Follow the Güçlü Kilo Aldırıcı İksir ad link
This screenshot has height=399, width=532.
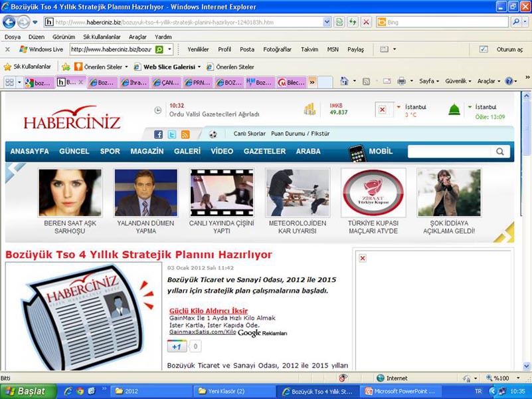(209, 311)
